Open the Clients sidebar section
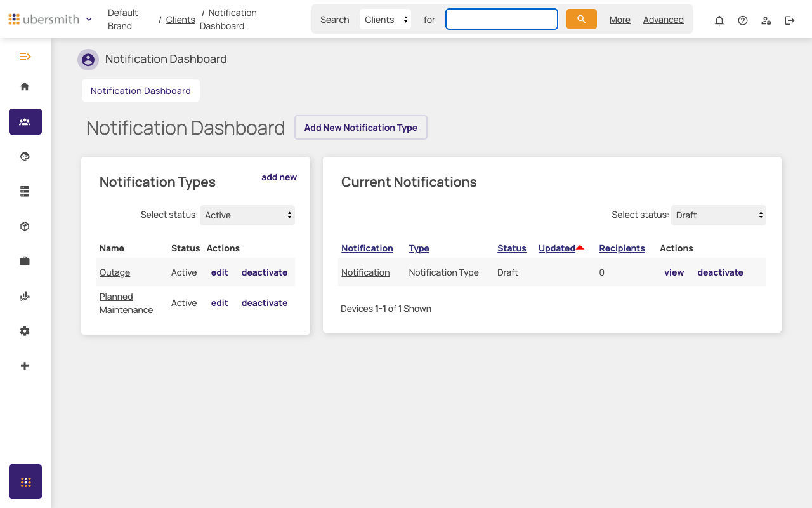Viewport: 812px width, 508px height. coord(25,121)
